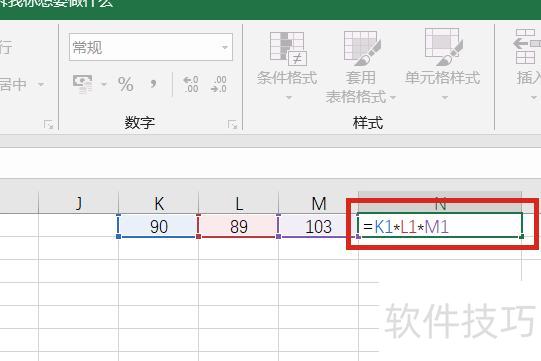
Task: Click the 单元格样式 cell styles icon
Action: 443,47
